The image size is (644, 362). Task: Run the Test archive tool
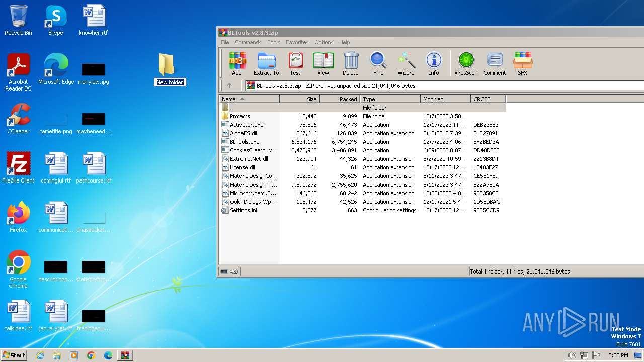coord(295,64)
